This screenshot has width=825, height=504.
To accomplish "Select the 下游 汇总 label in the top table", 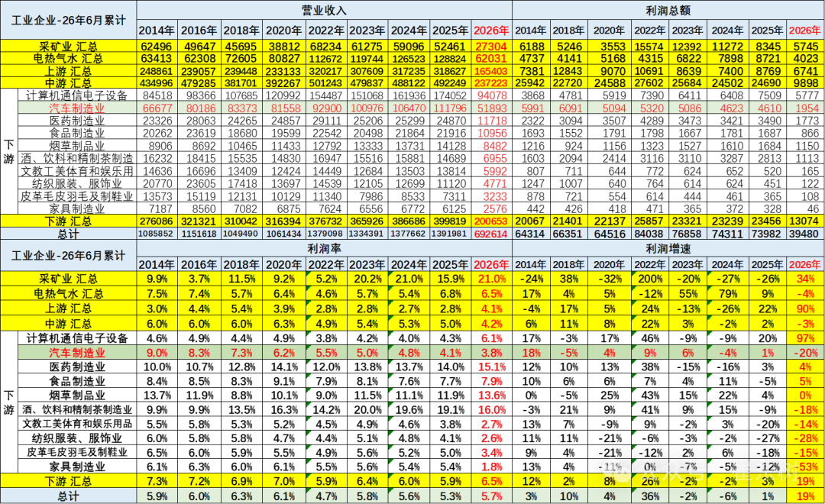I will tap(69, 221).
